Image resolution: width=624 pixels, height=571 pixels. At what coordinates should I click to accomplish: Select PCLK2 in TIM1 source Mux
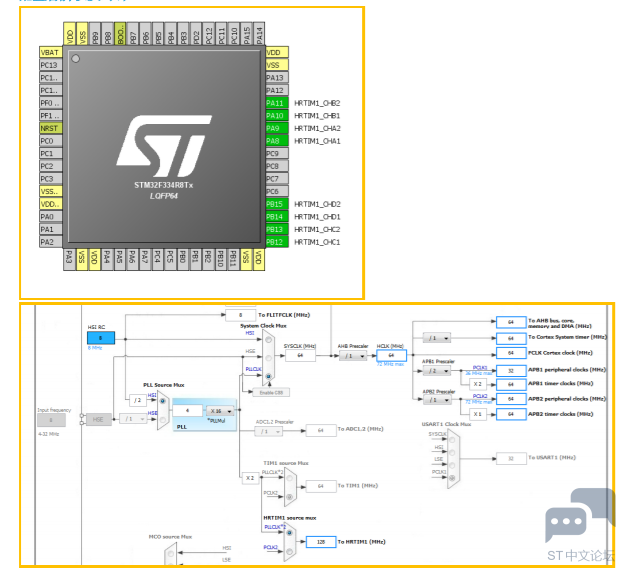coord(290,496)
